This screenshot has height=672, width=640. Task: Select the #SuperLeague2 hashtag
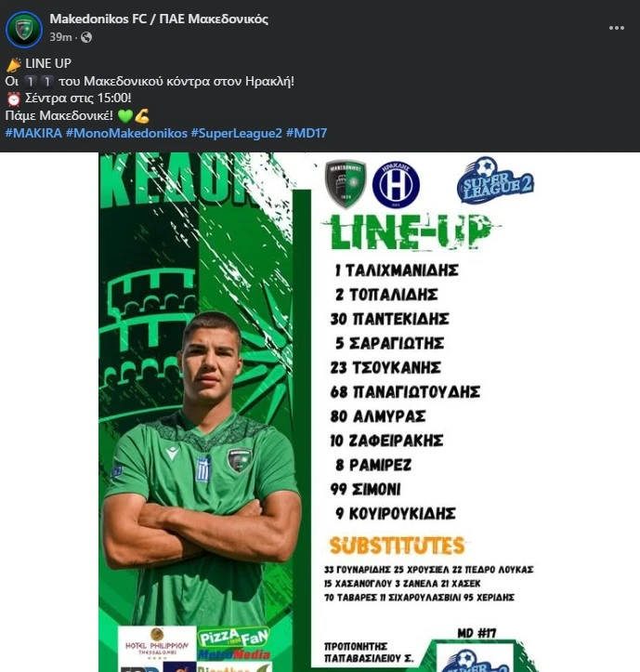(236, 133)
